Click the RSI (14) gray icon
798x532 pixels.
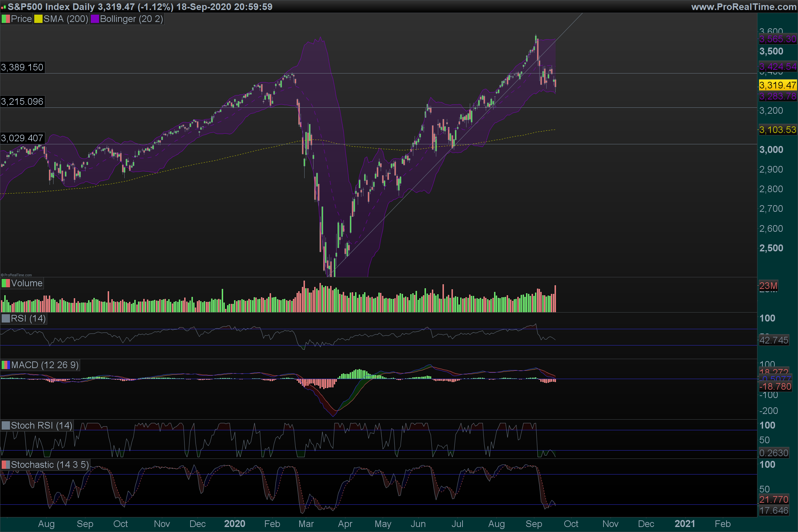tap(6, 319)
